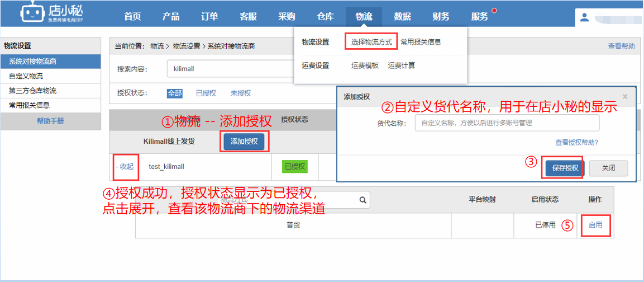644x282 pixels.
Task: Click 物流 in the breadcrumb path
Action: (x=157, y=46)
